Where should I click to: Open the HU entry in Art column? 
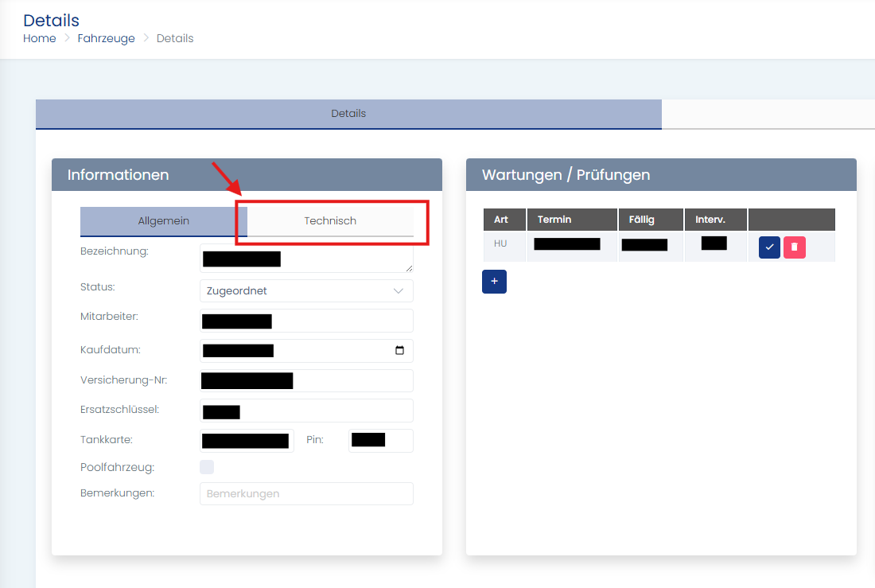coord(500,243)
